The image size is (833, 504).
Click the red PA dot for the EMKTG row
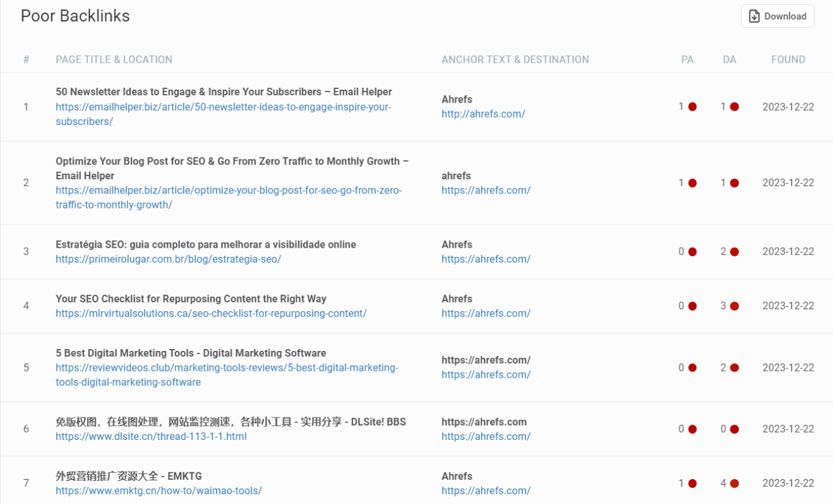pos(692,483)
